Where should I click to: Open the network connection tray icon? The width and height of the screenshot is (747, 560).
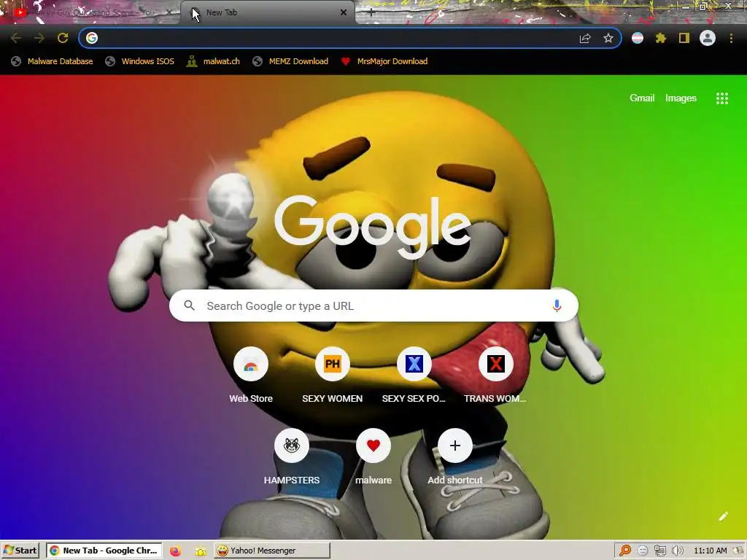tap(659, 551)
